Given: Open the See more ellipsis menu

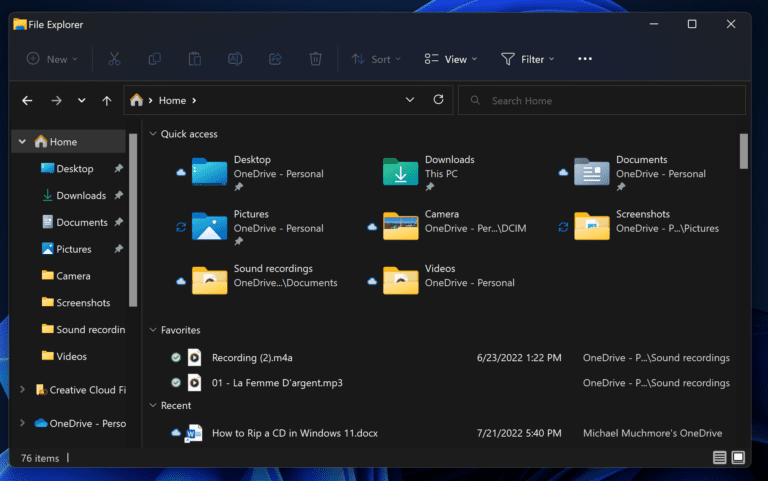Looking at the screenshot, I should click(x=585, y=59).
